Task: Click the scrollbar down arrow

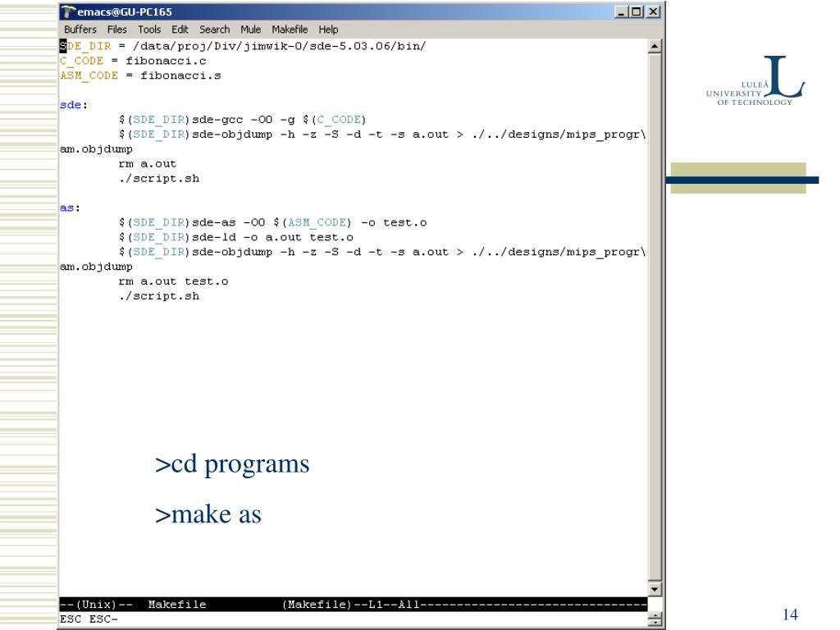Action: click(654, 589)
